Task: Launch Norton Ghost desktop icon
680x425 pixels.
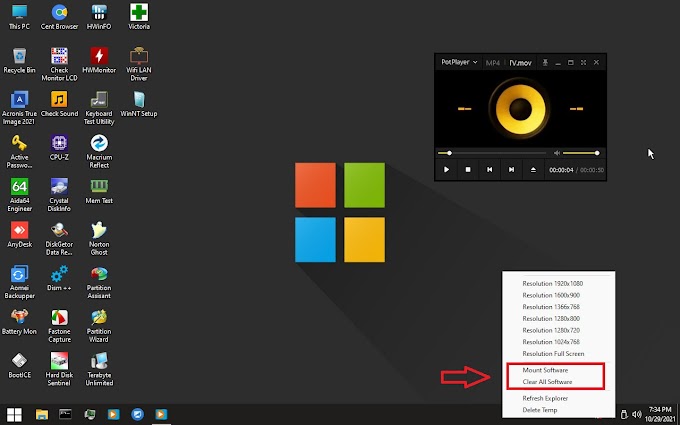Action: coord(99,239)
